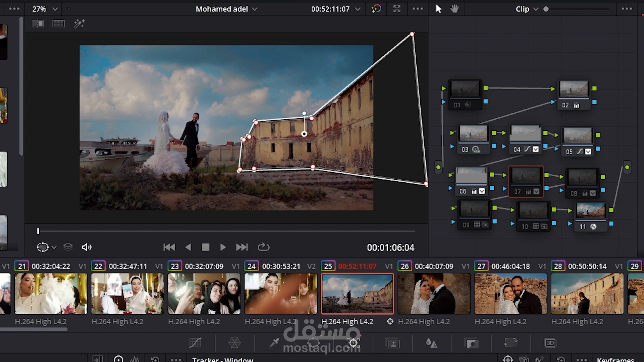Open the Power Windows palette
The image size is (644, 362).
point(314,343)
